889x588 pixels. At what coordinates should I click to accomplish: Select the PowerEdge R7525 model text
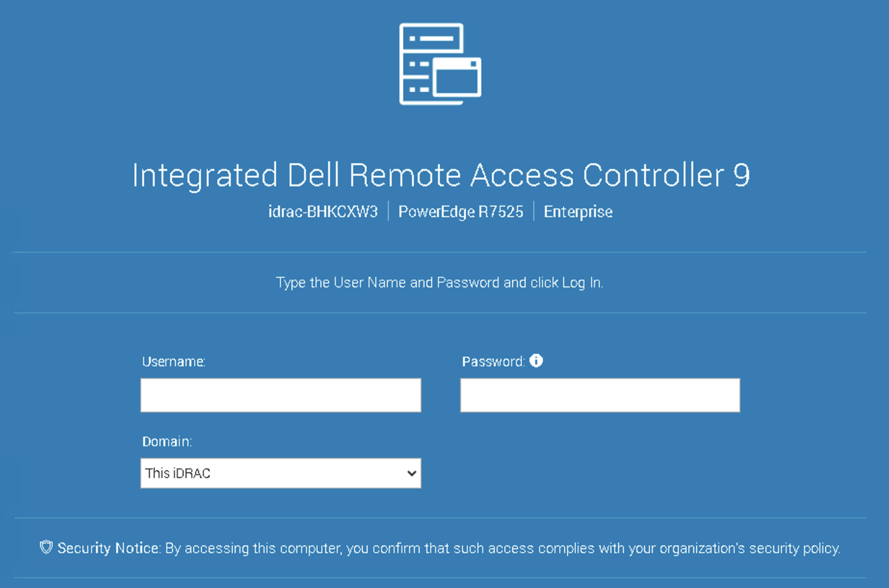460,212
